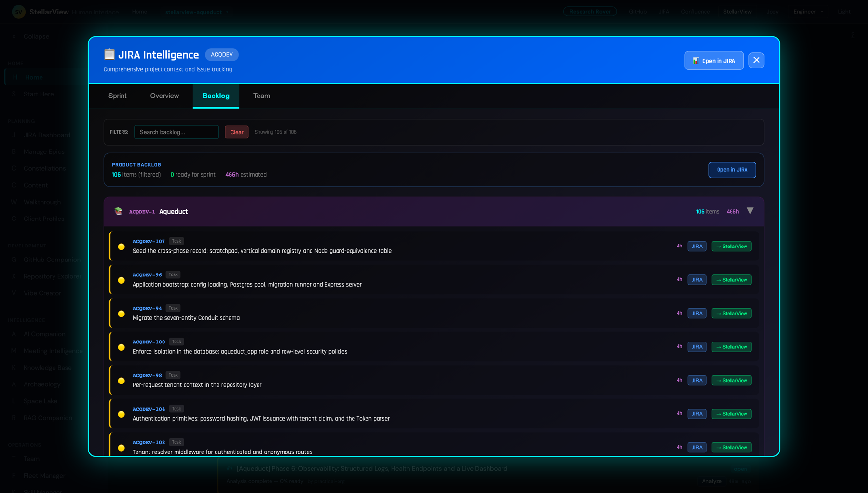Select the Backlog tab
Screen dimensions: 868x493
[216, 96]
